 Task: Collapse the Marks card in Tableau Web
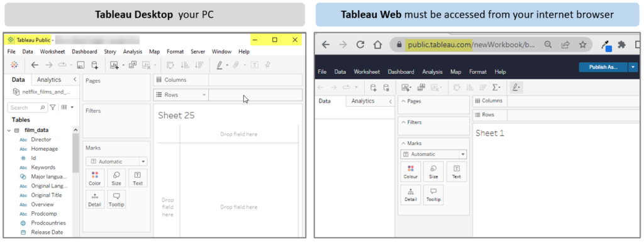pyautogui.click(x=403, y=143)
